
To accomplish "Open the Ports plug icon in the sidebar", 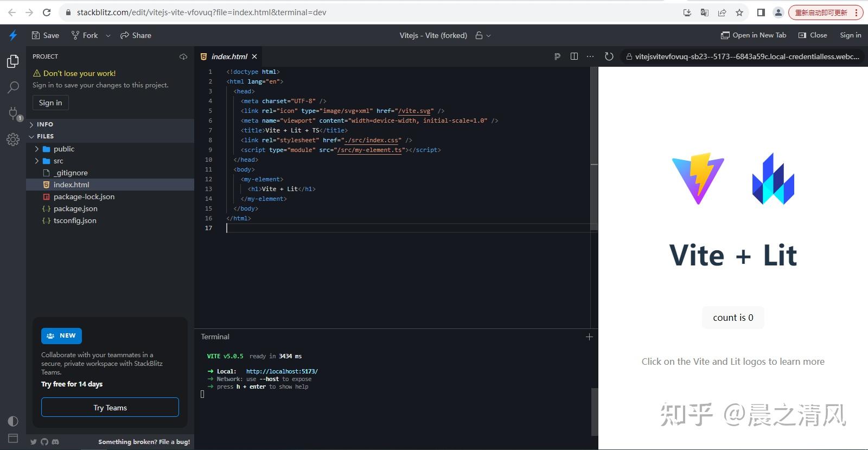I will (13, 113).
